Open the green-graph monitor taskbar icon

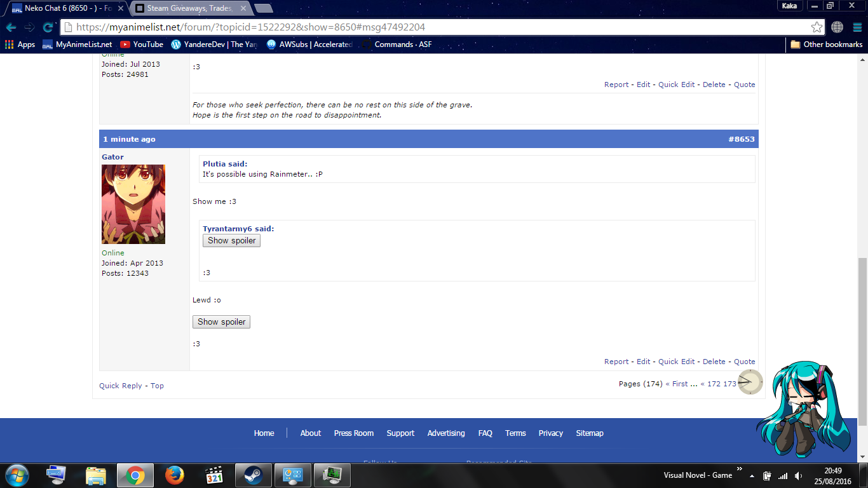point(332,475)
